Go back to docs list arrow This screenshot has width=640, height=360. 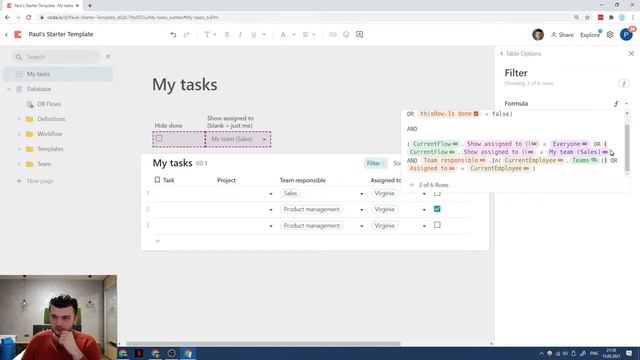tap(7, 35)
